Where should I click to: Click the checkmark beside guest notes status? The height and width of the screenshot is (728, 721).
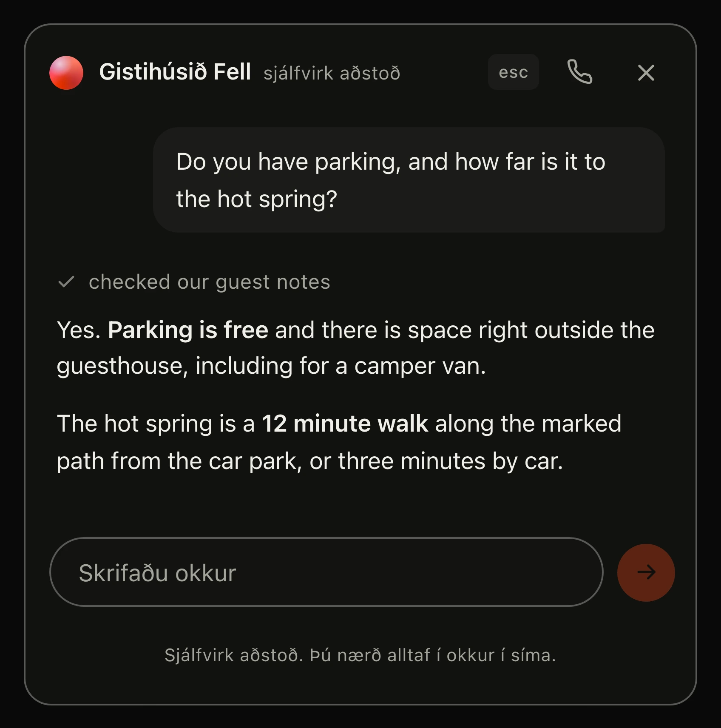[66, 282]
